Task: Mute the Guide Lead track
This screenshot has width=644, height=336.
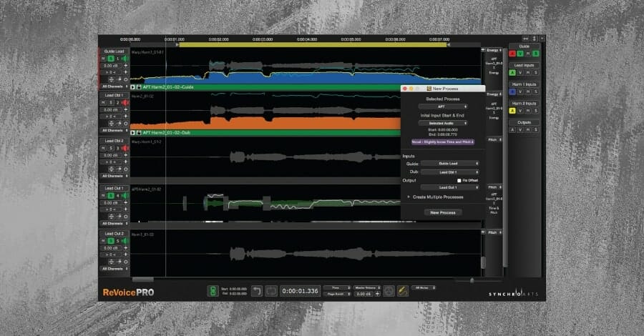Action: pos(104,59)
